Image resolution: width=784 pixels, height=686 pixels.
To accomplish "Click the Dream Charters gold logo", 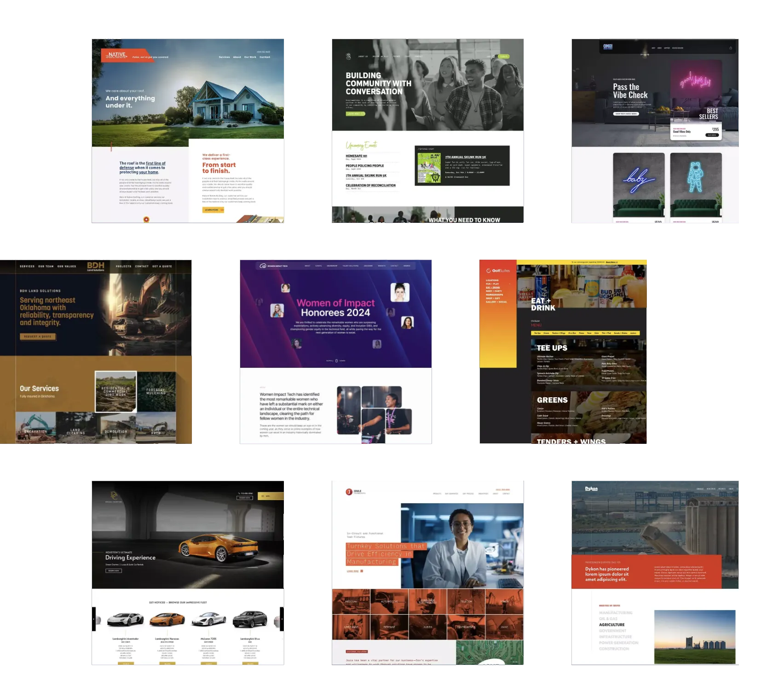I will click(114, 497).
